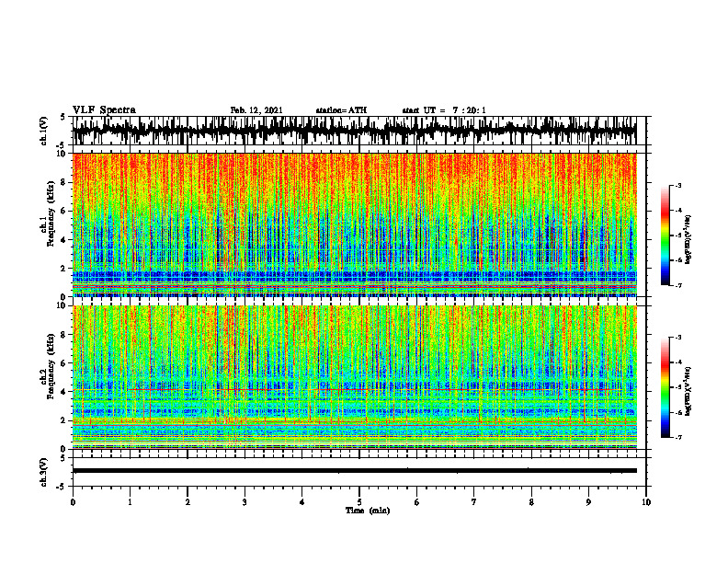Click the "0" tick on the time axis
The image size is (728, 563).
[x=73, y=502]
